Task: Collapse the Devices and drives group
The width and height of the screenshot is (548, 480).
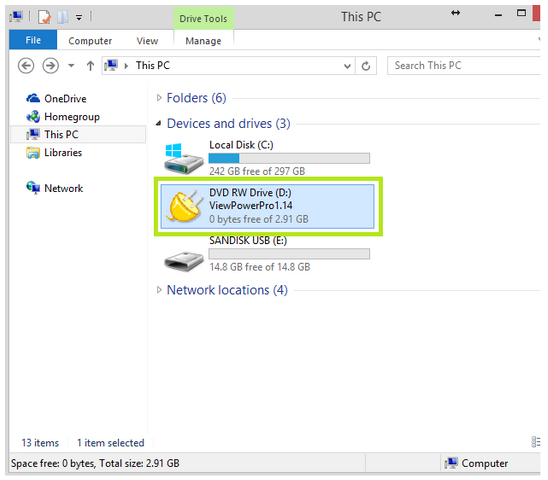Action: 159,123
